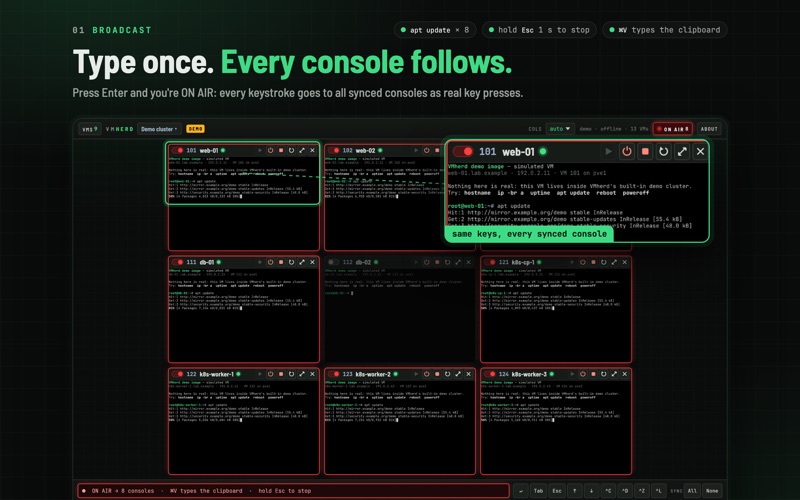Click reboot icon on 122 k8s-worker-1 console
Screen dimensions: 800x500
pyautogui.click(x=291, y=374)
